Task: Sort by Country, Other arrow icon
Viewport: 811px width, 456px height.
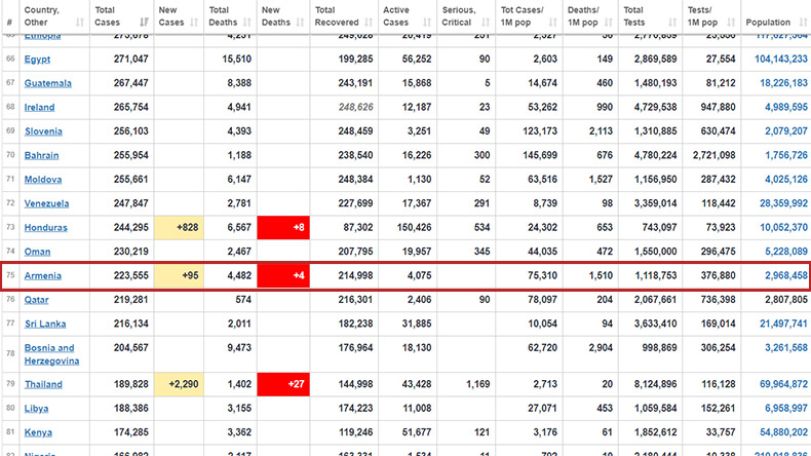Action: [80, 22]
